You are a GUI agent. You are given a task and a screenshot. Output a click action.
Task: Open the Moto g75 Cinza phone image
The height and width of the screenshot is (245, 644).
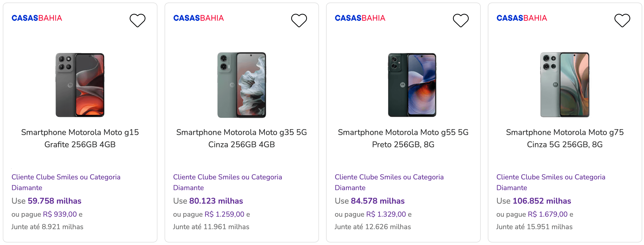pos(565,85)
